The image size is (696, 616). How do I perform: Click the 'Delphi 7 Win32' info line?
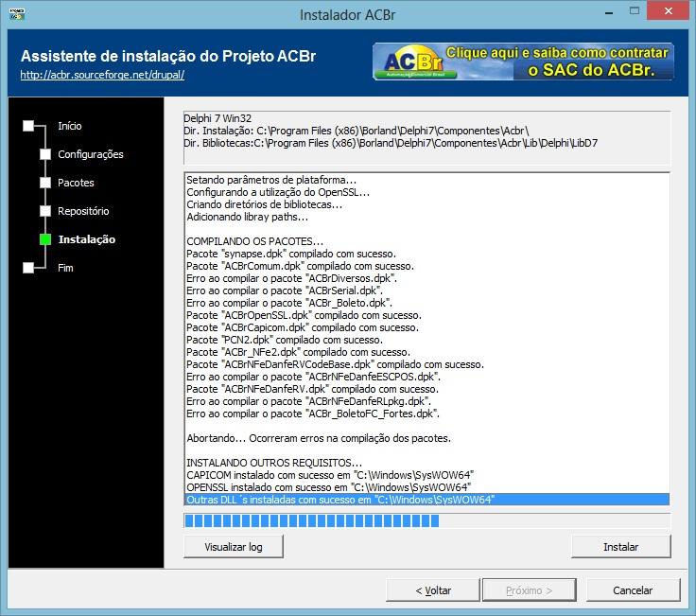tap(217, 118)
